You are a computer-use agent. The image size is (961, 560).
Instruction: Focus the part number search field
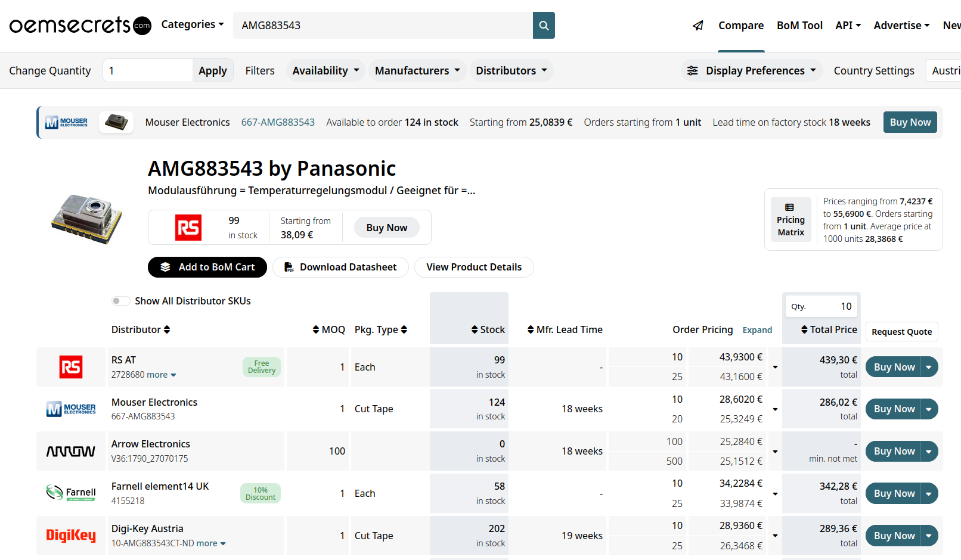pos(383,25)
